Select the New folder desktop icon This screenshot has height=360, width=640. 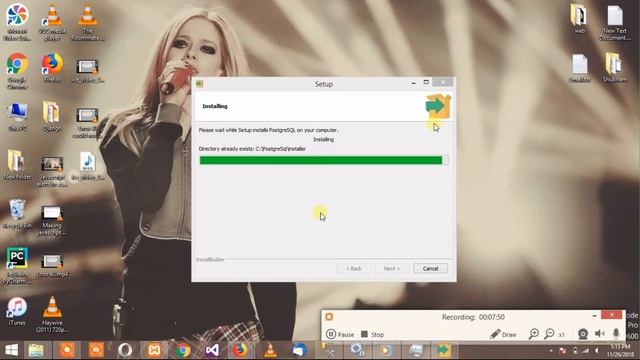coord(17,165)
